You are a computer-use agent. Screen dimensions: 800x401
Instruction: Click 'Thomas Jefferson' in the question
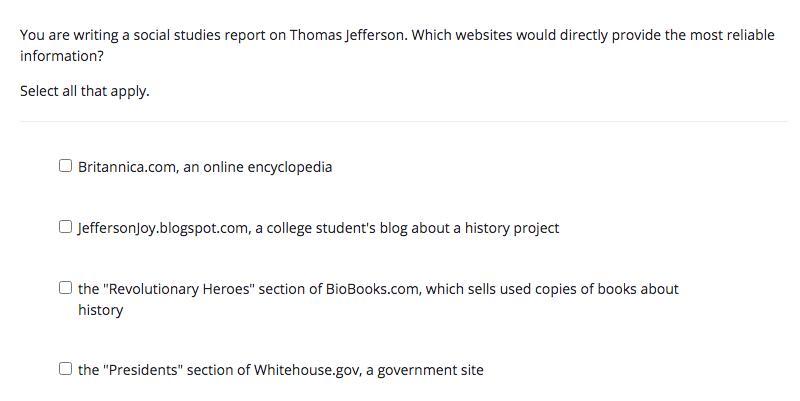click(348, 35)
